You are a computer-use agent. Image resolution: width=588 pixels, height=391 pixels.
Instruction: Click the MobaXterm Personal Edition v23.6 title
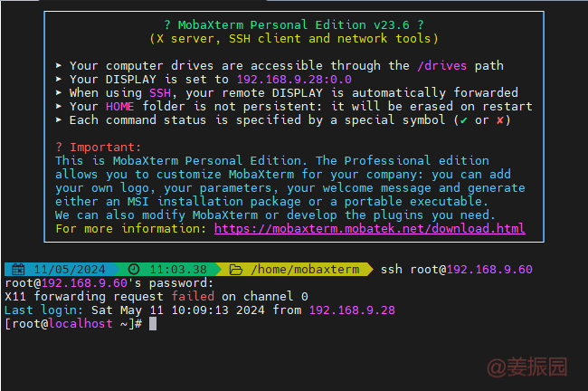pyautogui.click(x=294, y=25)
